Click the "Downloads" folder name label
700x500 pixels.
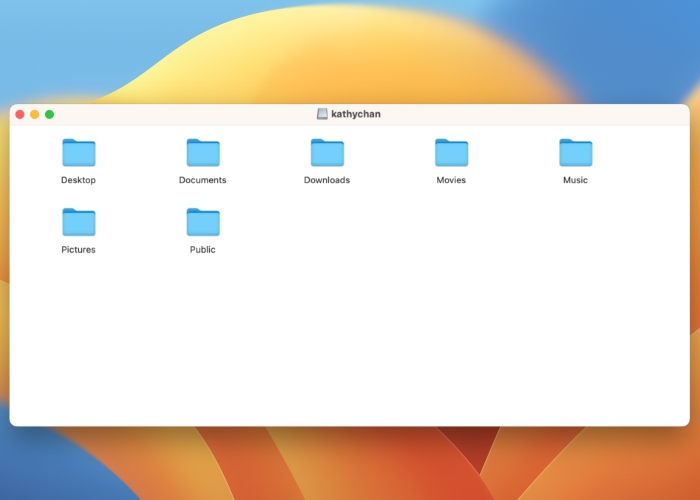(327, 180)
